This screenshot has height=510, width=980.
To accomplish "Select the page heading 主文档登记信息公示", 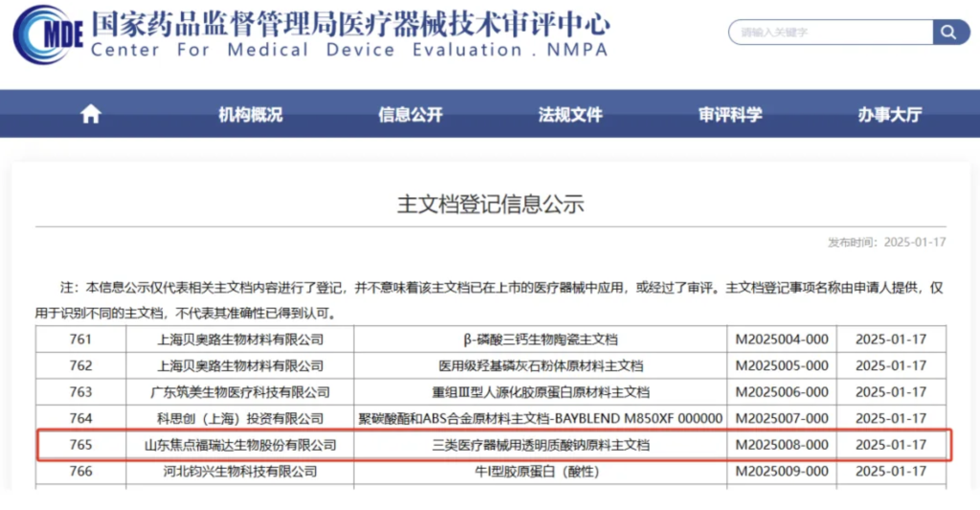I will pos(491,204).
